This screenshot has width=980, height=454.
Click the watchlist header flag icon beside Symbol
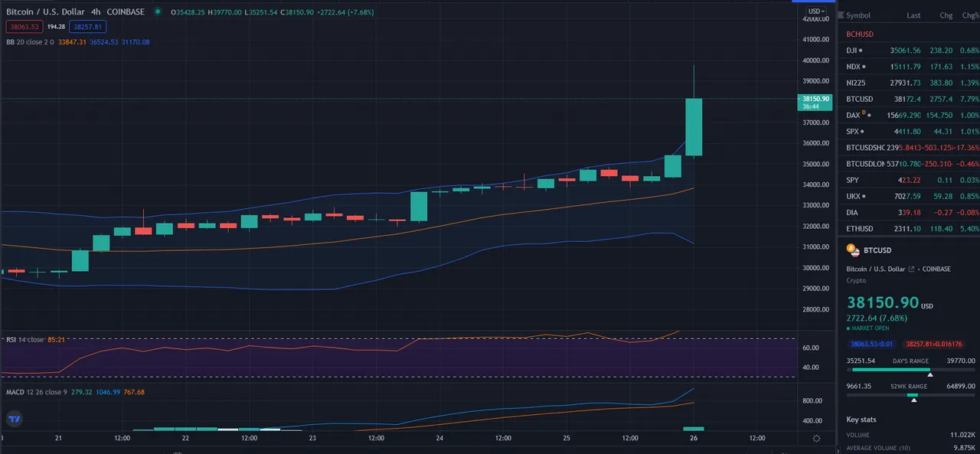click(842, 15)
